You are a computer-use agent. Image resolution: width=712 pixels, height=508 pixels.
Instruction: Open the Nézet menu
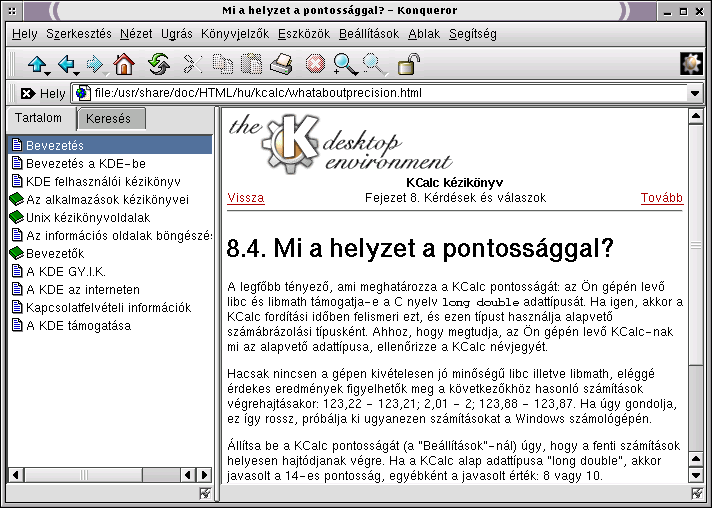(136, 34)
